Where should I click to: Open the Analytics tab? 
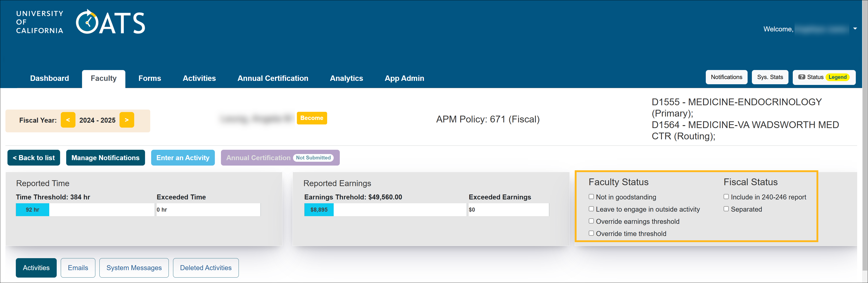click(346, 79)
